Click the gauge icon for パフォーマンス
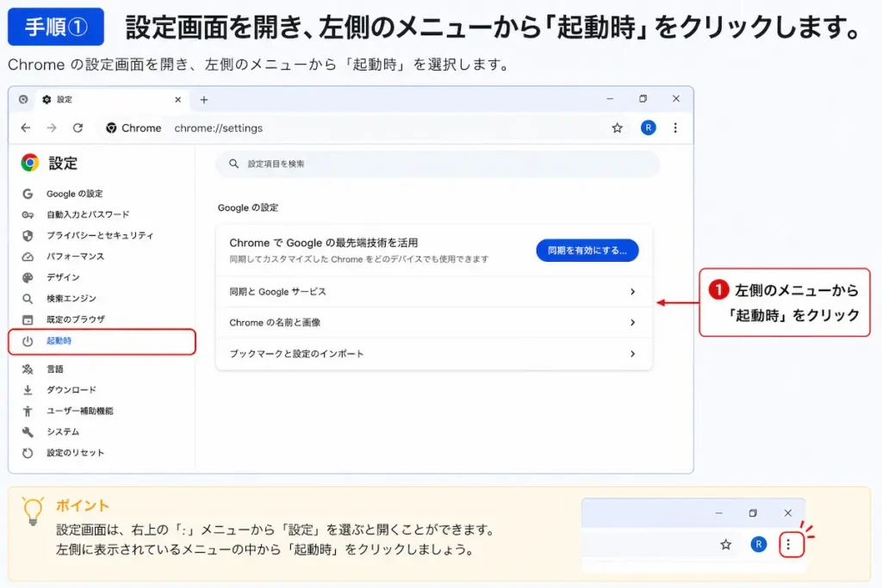The width and height of the screenshot is (882, 588). tap(28, 257)
